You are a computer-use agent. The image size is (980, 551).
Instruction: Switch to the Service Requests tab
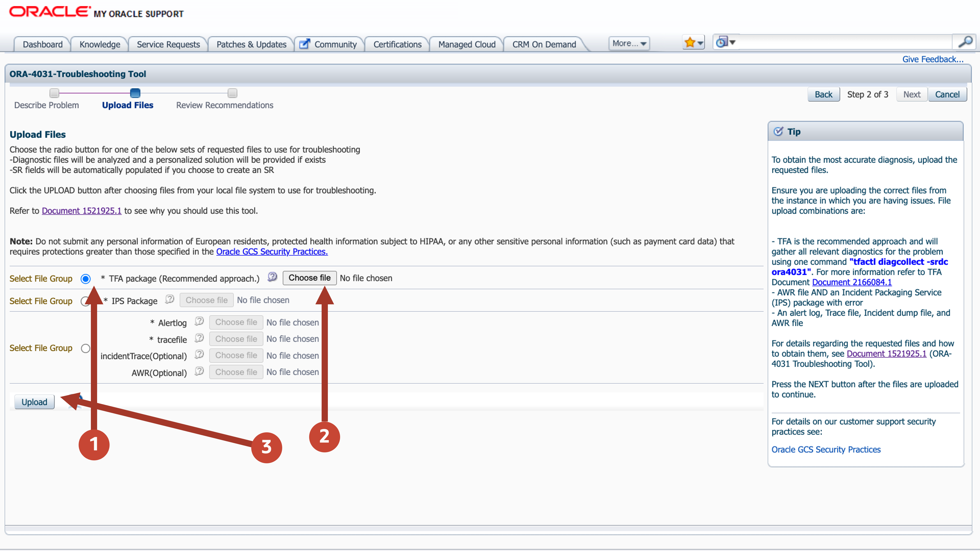tap(168, 45)
